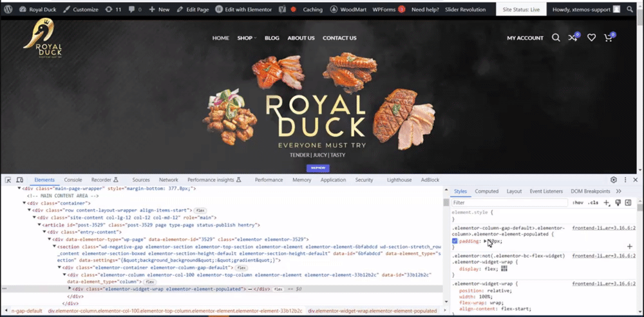
Task: Click the Royal Duck site logo
Action: click(43, 39)
